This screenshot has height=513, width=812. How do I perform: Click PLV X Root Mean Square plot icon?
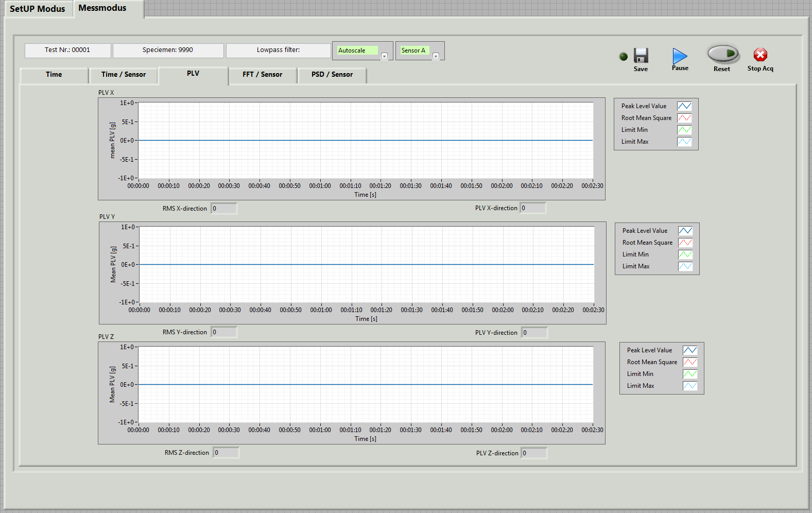684,118
